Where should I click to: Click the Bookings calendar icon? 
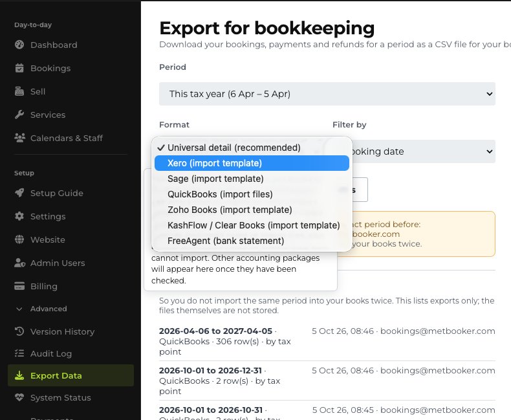click(19, 68)
